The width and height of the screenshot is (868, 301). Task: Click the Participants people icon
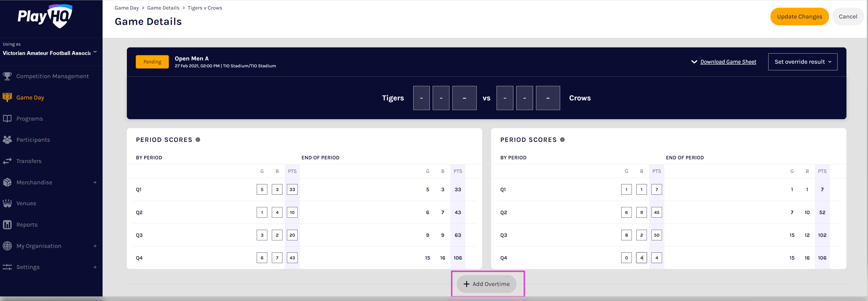(7, 140)
